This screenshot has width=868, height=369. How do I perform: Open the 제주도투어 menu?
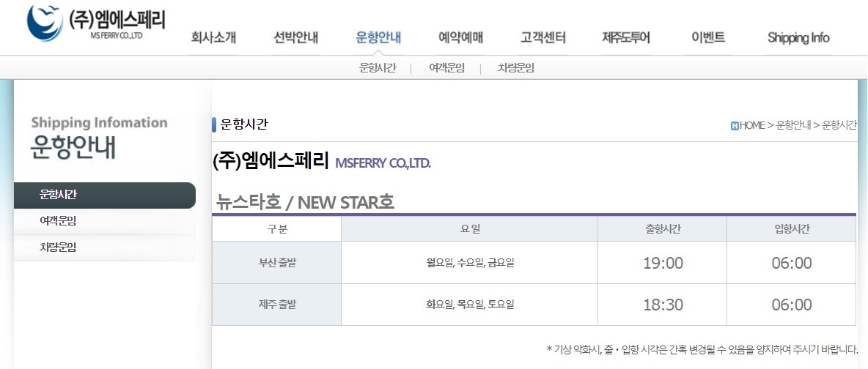point(626,37)
